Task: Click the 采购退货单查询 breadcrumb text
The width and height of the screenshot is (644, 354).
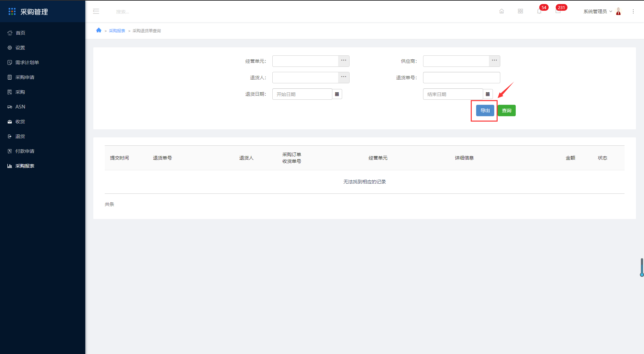Action: 147,31
